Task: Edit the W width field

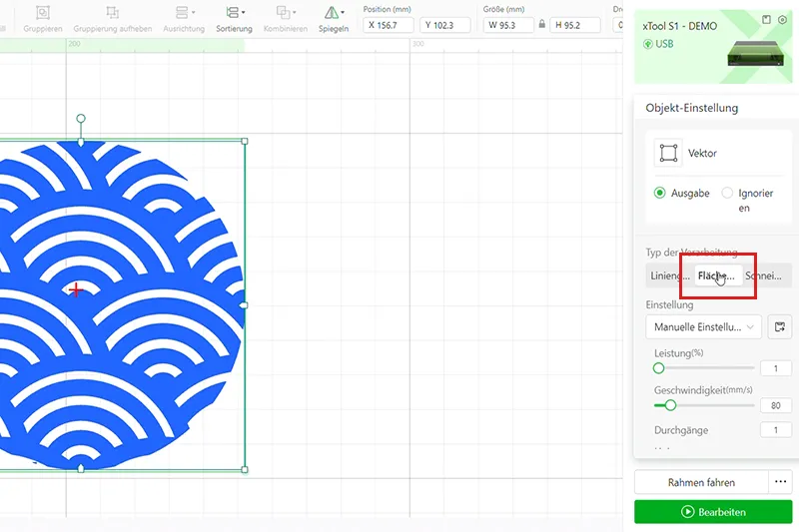Action: [508, 25]
